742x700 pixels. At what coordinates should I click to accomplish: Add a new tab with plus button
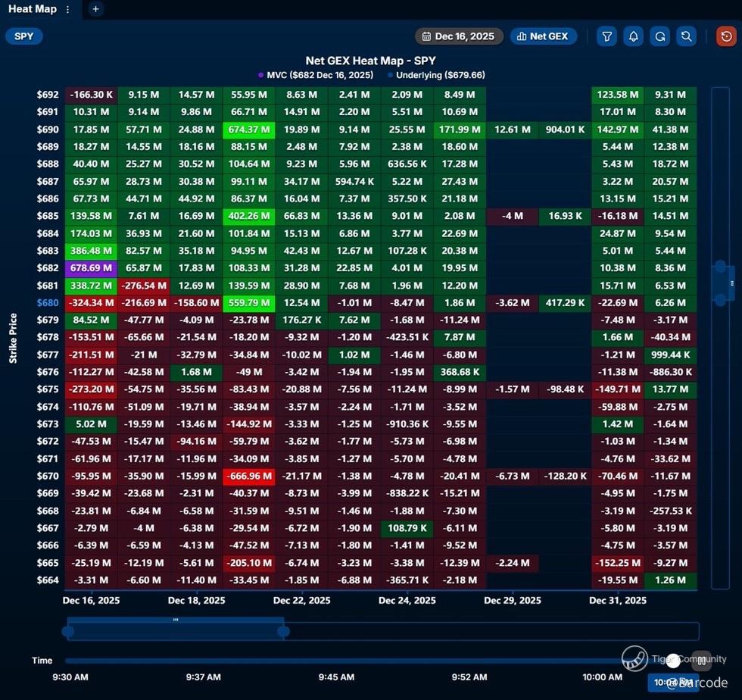pyautogui.click(x=95, y=9)
